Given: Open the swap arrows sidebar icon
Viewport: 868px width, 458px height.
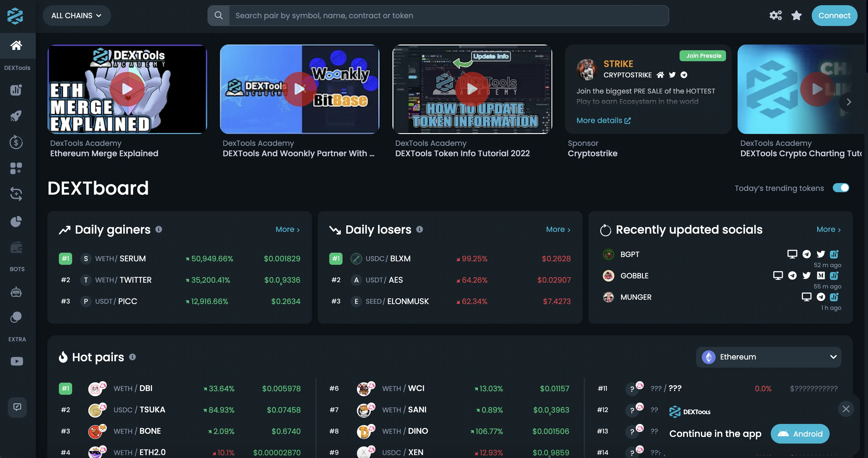Looking at the screenshot, I should [x=16, y=194].
